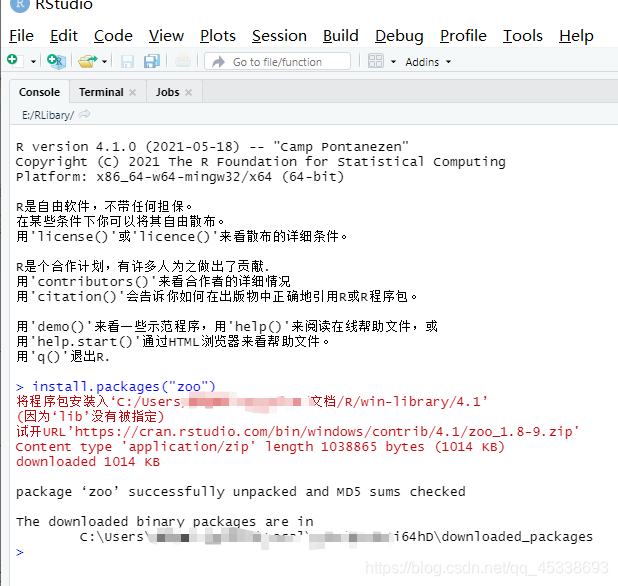The height and width of the screenshot is (586, 618).
Task: Open the Profile menu
Action: pyautogui.click(x=463, y=36)
